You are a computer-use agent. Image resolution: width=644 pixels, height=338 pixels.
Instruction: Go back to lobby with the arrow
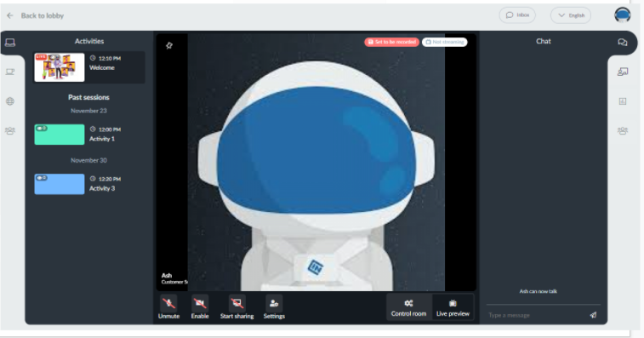click(10, 15)
